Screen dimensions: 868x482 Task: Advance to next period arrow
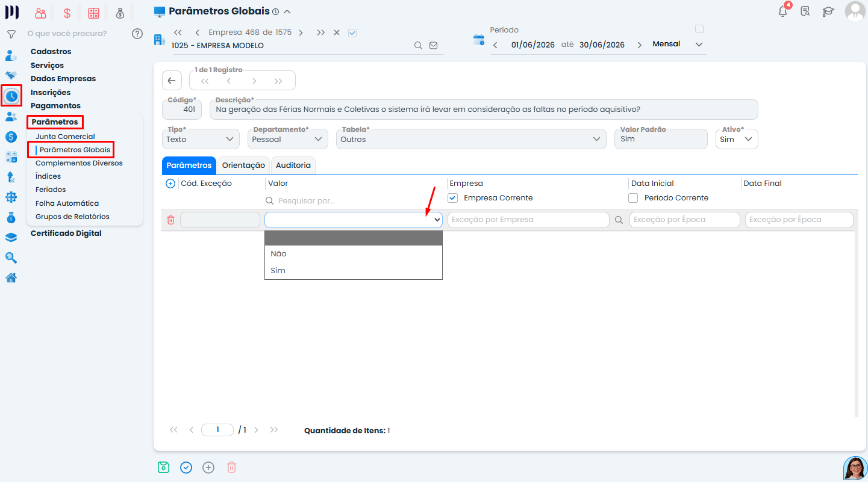pyautogui.click(x=639, y=45)
